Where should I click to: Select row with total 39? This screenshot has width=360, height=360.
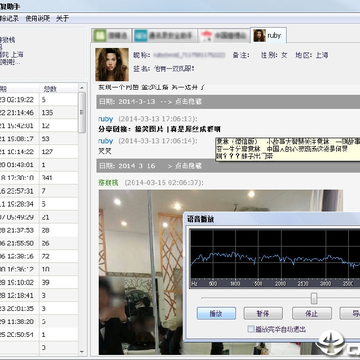39,282
